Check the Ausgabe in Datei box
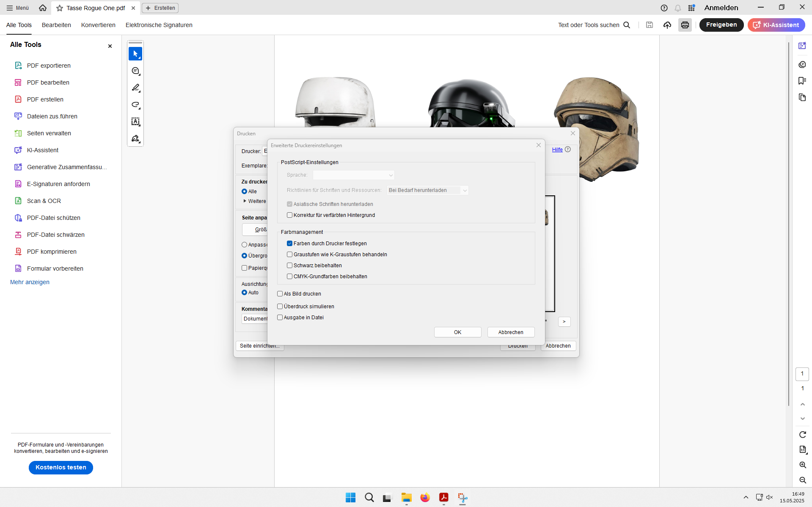Screen dimensions: 812x507 280,318
